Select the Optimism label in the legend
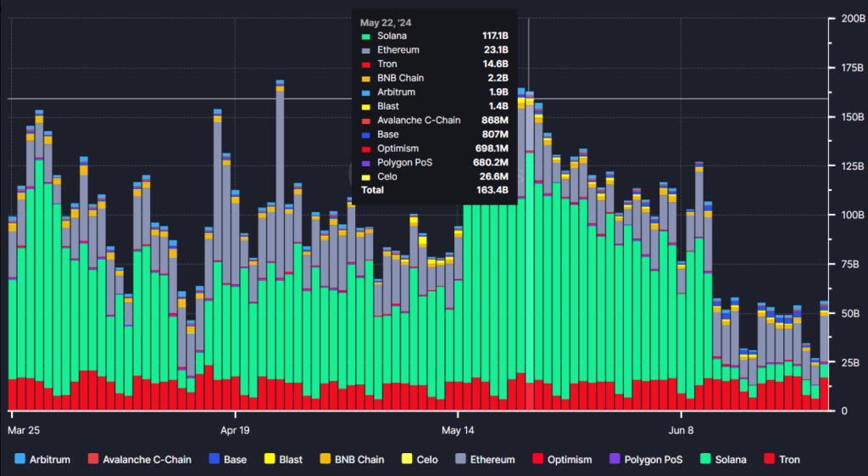The image size is (868, 476). tap(566, 459)
